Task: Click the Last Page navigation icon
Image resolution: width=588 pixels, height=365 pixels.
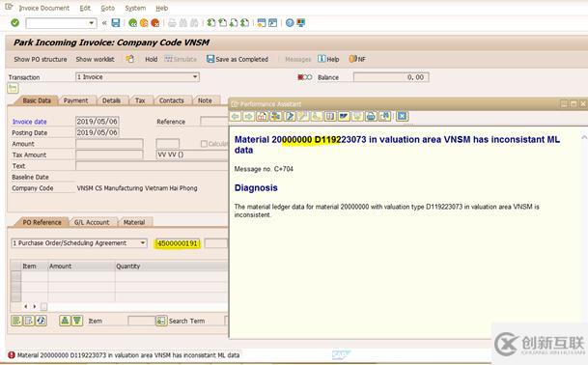Action: coord(245,23)
